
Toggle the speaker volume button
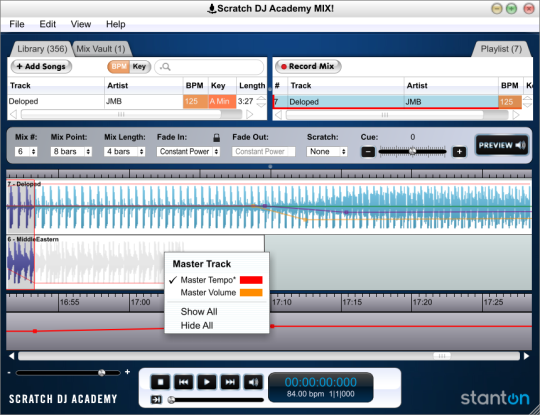pyautogui.click(x=253, y=382)
